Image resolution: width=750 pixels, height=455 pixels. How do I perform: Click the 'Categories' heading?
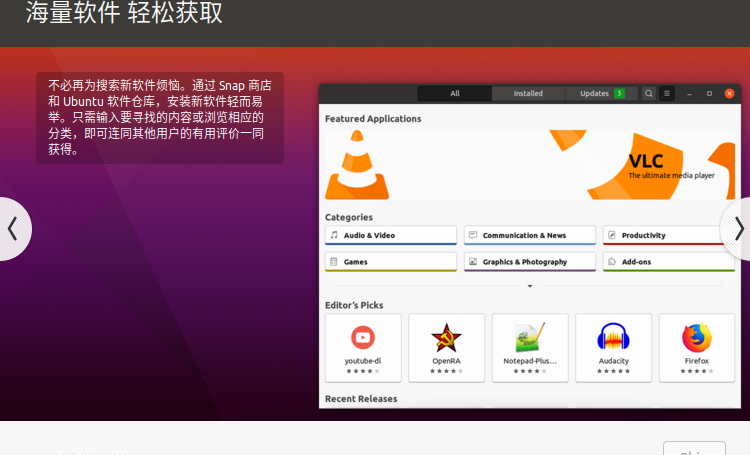point(349,217)
